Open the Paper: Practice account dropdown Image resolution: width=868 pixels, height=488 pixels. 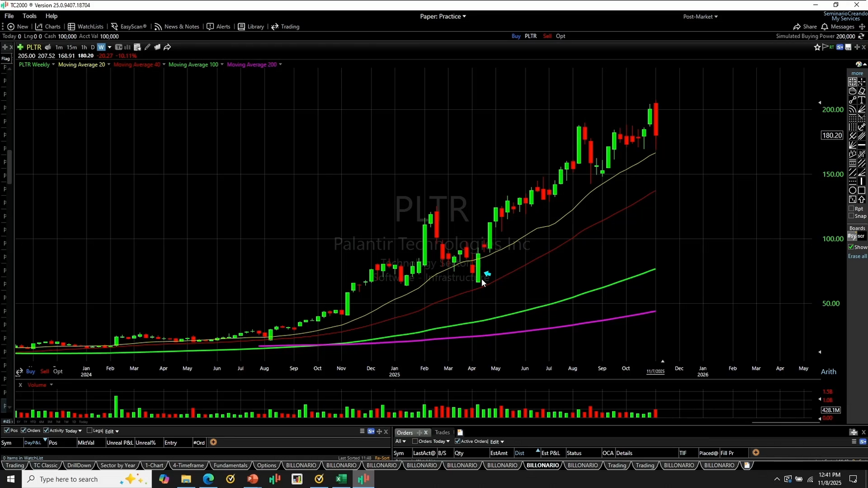tap(443, 16)
